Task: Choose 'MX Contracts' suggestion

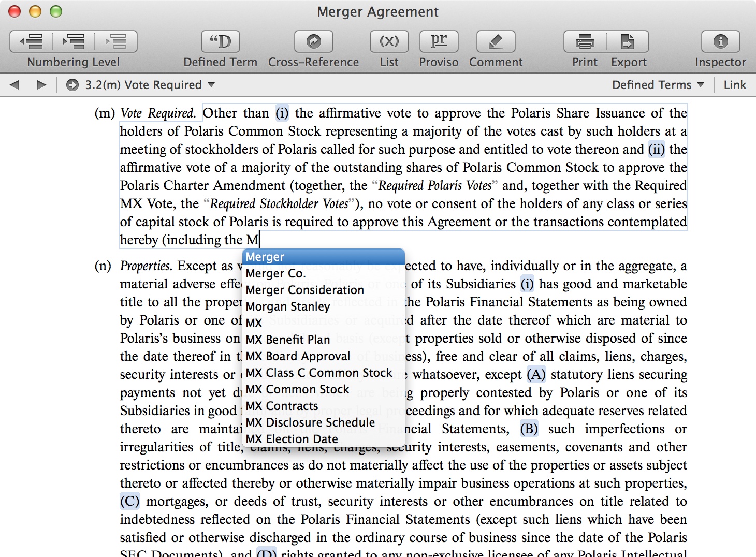Action: tap(324, 406)
